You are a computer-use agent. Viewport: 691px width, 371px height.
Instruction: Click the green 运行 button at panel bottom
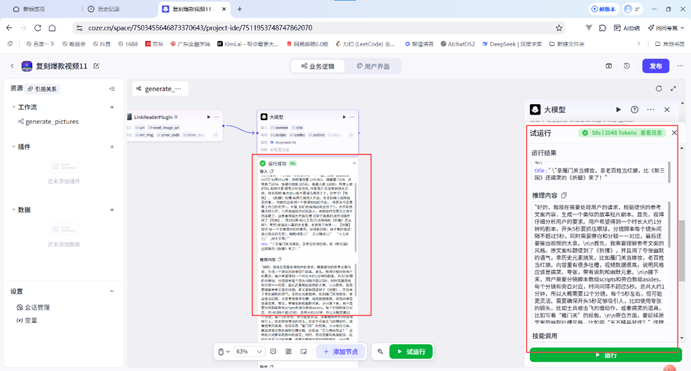606,355
